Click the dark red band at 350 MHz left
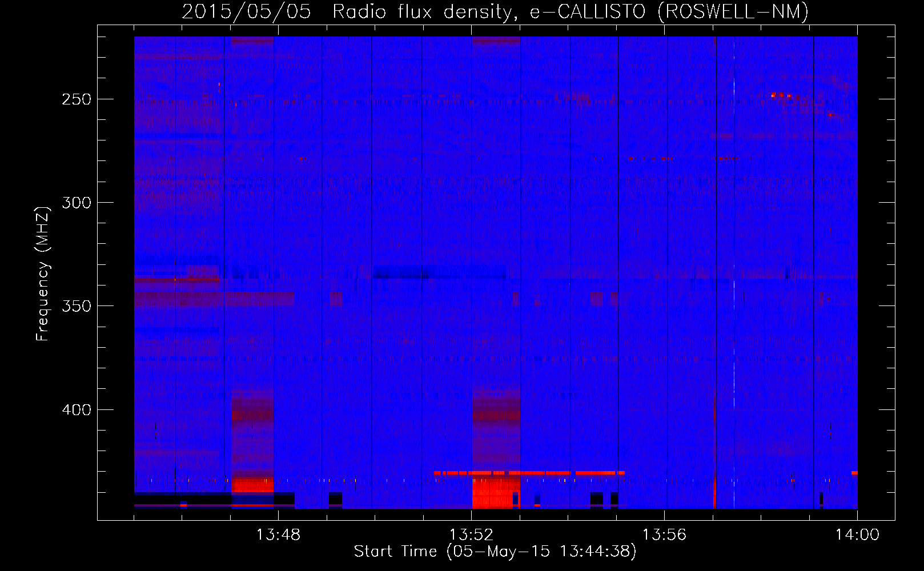The image size is (924, 571). click(214, 299)
